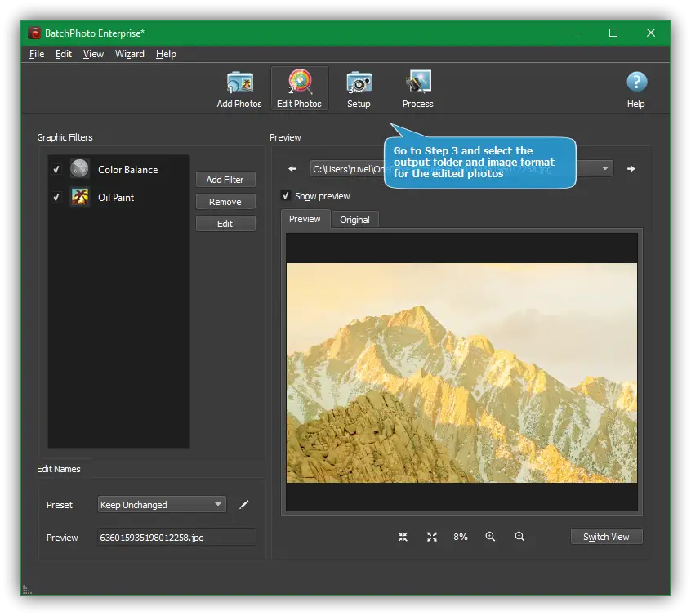Open the Wizard menu

pyautogui.click(x=129, y=54)
